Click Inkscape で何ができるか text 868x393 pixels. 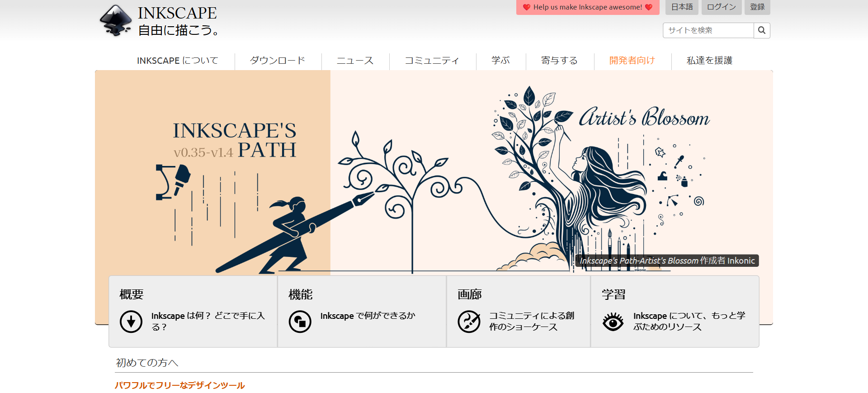[x=368, y=316]
